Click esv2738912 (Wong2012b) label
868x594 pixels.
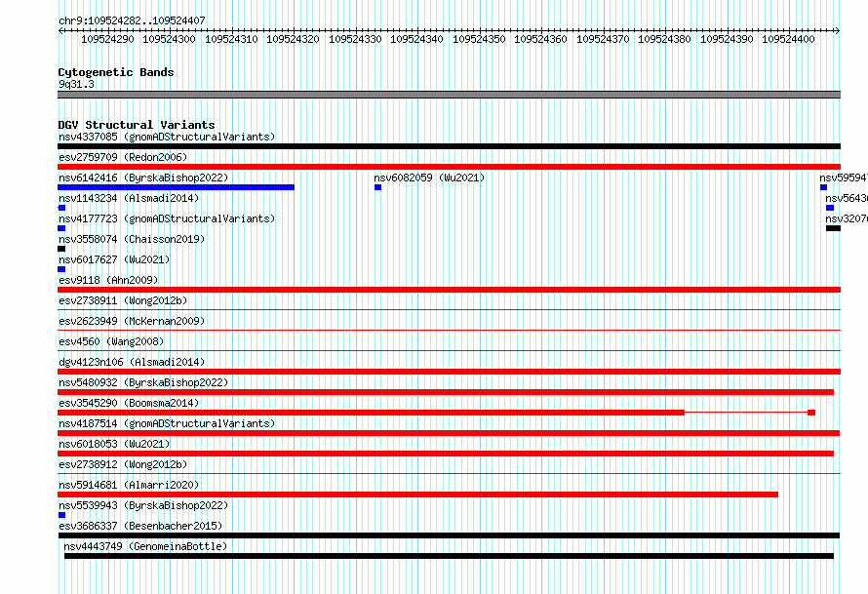[123, 464]
